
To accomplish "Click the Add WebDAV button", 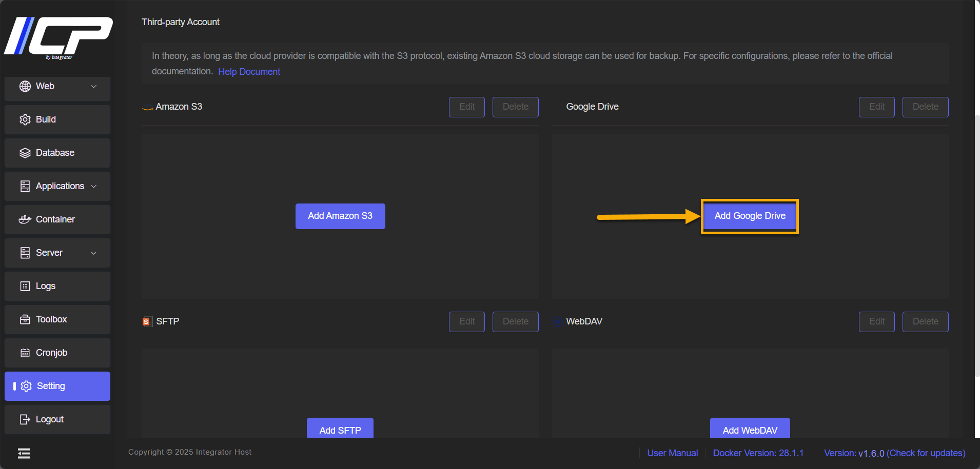I will [750, 429].
